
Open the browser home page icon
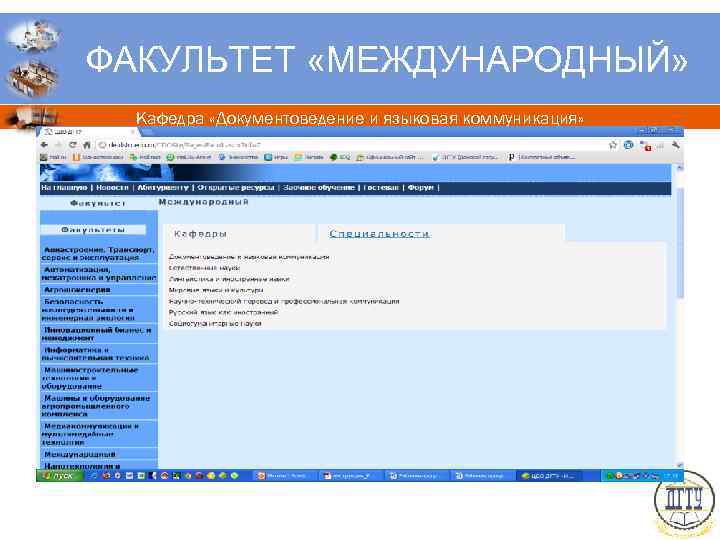point(86,145)
